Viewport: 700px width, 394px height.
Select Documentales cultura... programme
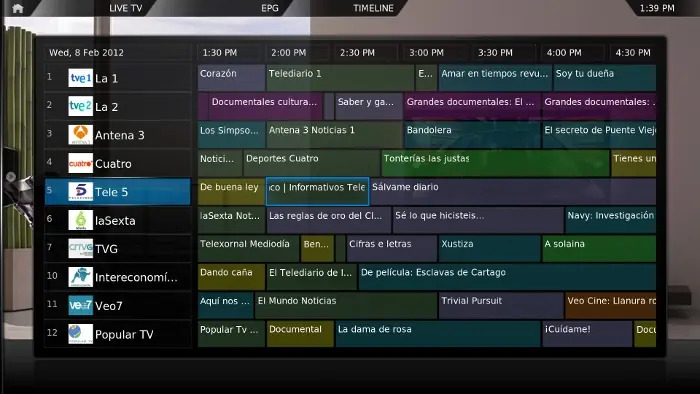[x=266, y=106]
